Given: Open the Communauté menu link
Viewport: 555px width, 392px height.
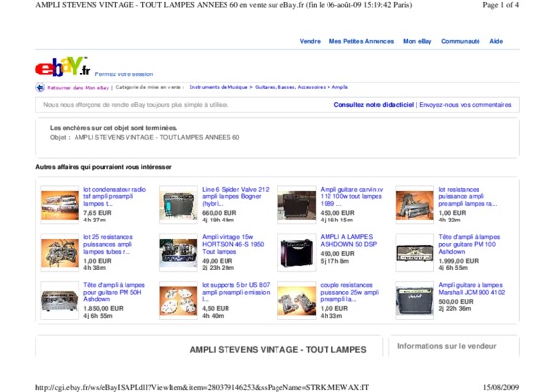Looking at the screenshot, I should coord(460,41).
